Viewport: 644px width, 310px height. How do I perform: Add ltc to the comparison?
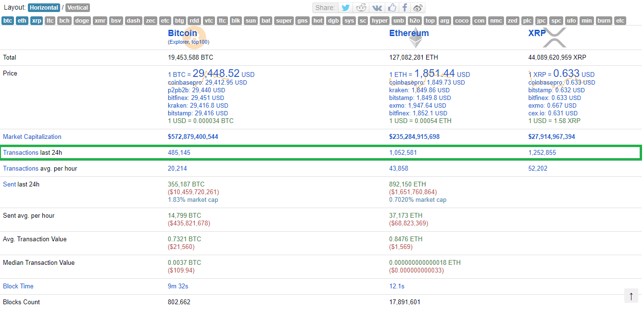[x=50, y=21]
